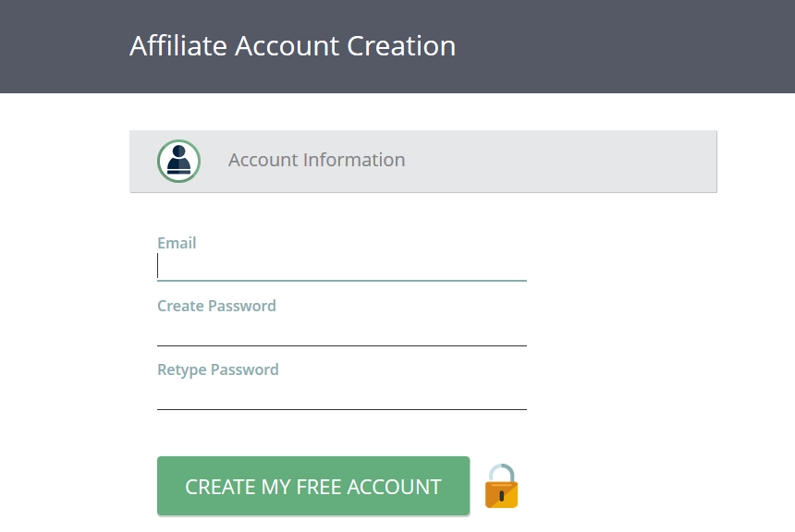Click the user profile avatar icon
Screen dimensions: 795x532
[x=178, y=161]
